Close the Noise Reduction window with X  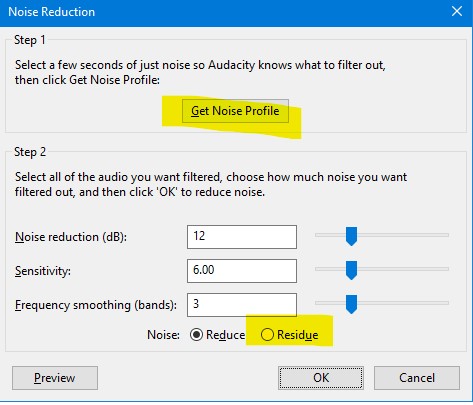(457, 11)
